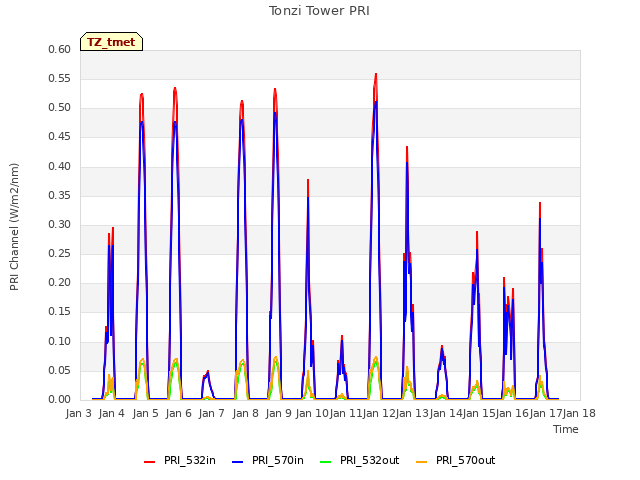Click the Jan 4 x-axis tick label

pyautogui.click(x=111, y=413)
